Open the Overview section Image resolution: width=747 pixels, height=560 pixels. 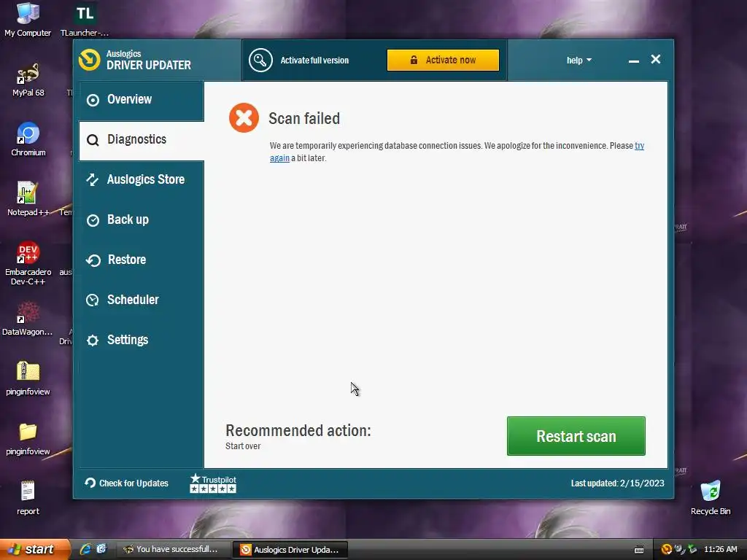click(x=142, y=99)
